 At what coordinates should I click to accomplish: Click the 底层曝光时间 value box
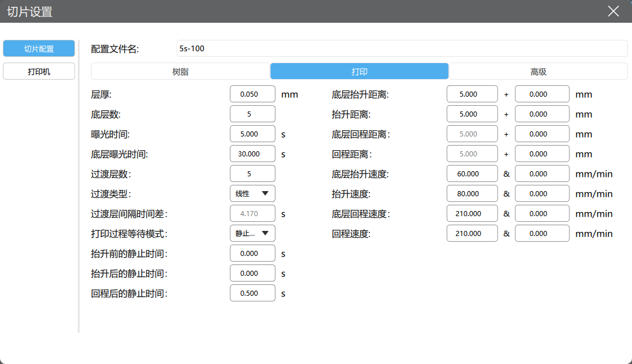(x=252, y=154)
